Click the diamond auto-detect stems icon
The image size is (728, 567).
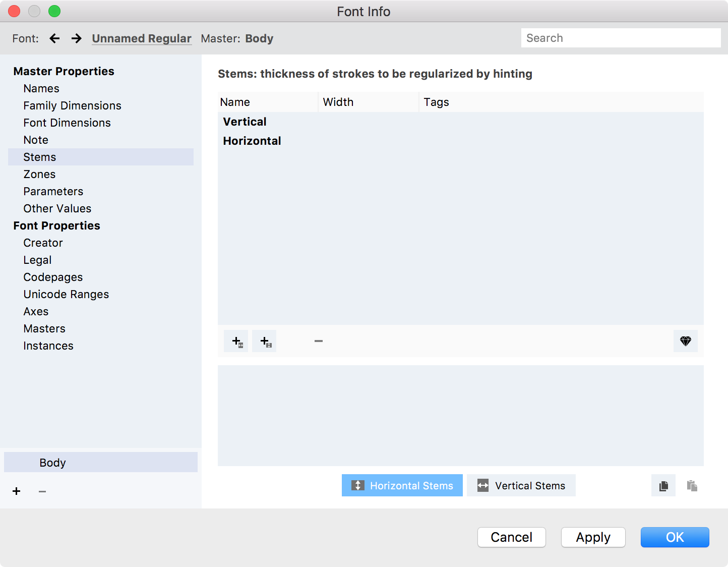(x=686, y=341)
